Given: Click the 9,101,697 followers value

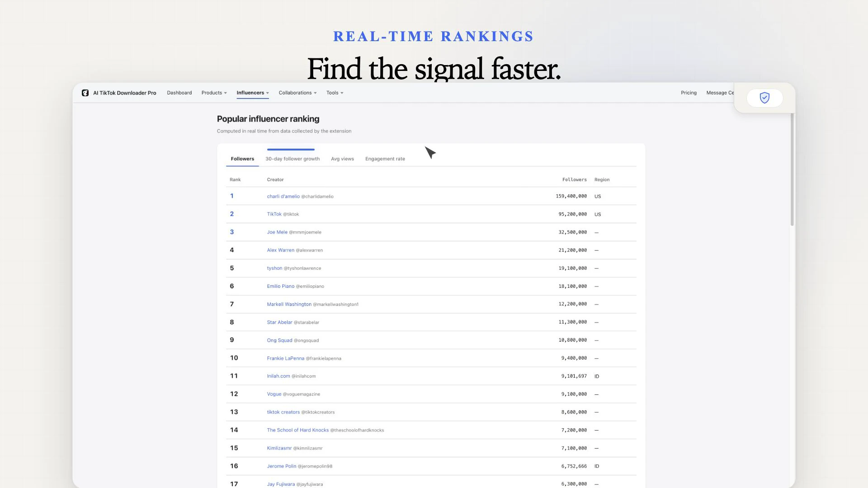Looking at the screenshot, I should (x=574, y=376).
